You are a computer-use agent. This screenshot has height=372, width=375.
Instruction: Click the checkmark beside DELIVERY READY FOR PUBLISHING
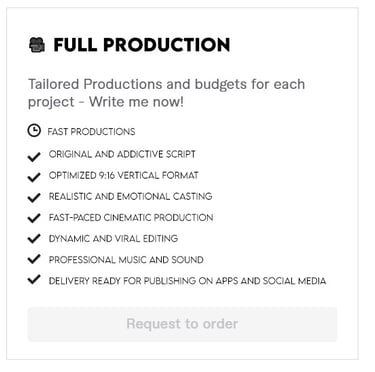[34, 279]
